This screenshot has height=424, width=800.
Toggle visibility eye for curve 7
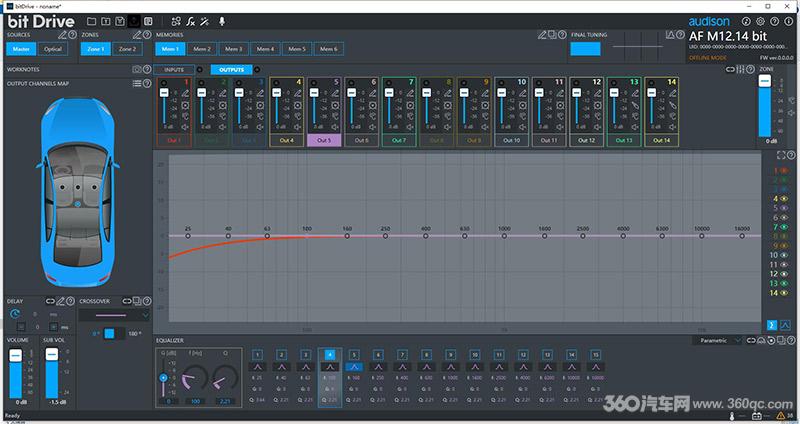pos(784,227)
